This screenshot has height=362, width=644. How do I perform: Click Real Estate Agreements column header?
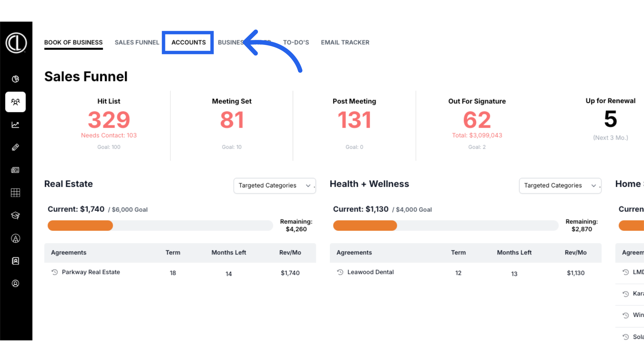pyautogui.click(x=69, y=253)
